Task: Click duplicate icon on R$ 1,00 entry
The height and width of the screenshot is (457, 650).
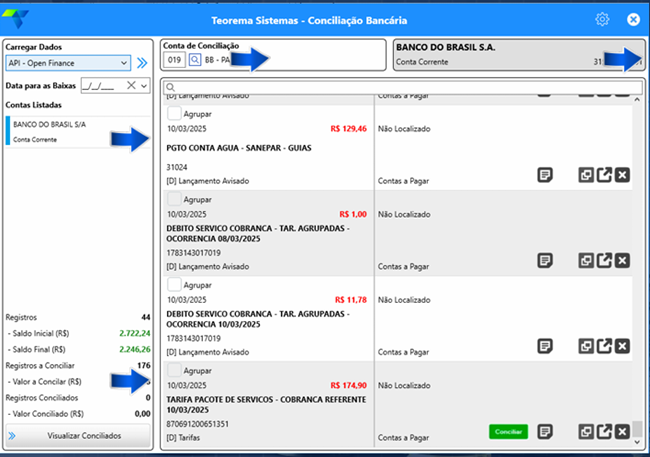Action: click(586, 261)
